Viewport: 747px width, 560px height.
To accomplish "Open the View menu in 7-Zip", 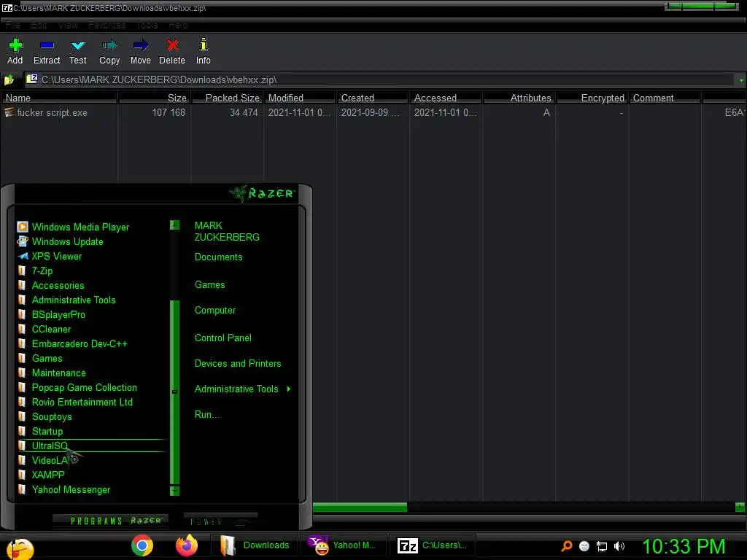I will 68,26.
